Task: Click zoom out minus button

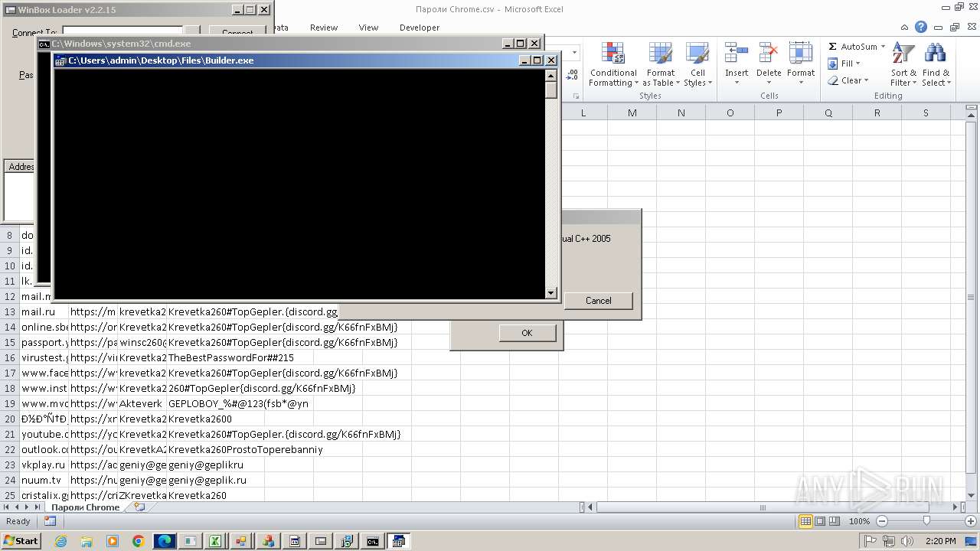Action: click(881, 521)
